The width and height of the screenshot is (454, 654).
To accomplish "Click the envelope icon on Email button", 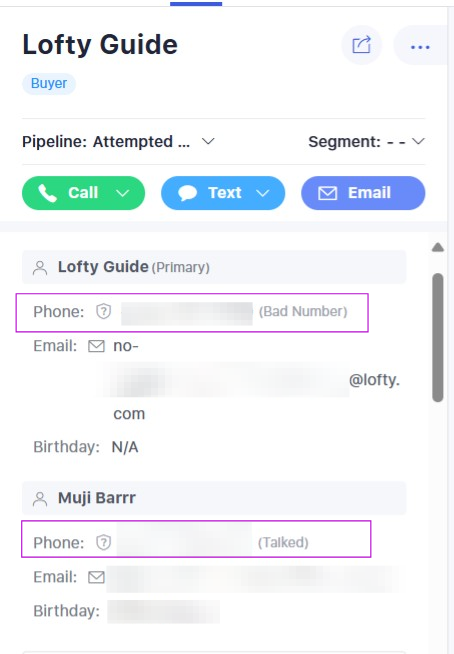I will [x=328, y=193].
